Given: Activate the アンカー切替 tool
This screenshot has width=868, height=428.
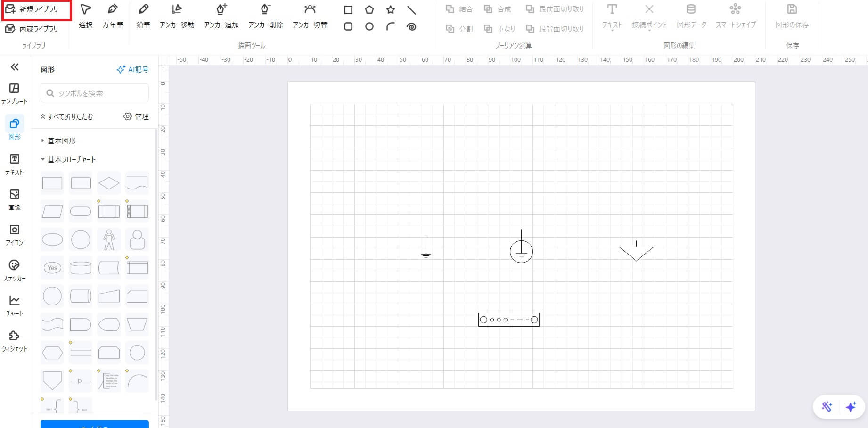Looking at the screenshot, I should [x=310, y=16].
